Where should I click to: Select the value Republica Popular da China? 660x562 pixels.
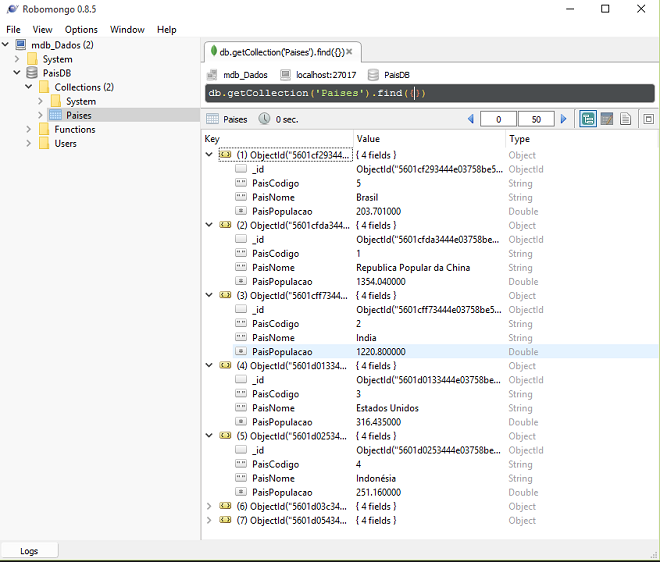click(413, 267)
